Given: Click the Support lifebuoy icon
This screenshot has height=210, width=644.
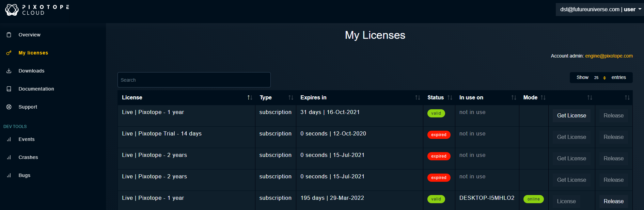Looking at the screenshot, I should [x=9, y=107].
